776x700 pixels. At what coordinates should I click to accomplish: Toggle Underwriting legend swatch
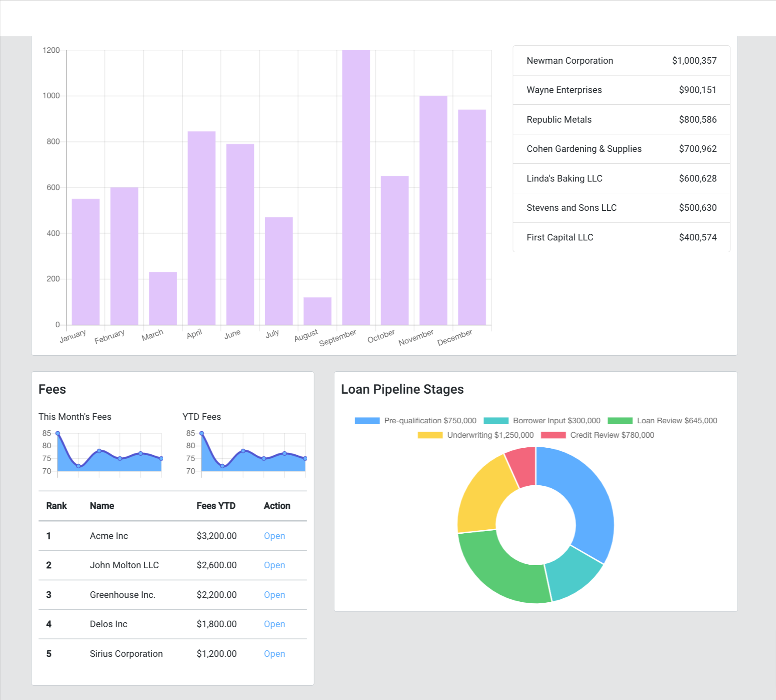pyautogui.click(x=430, y=435)
